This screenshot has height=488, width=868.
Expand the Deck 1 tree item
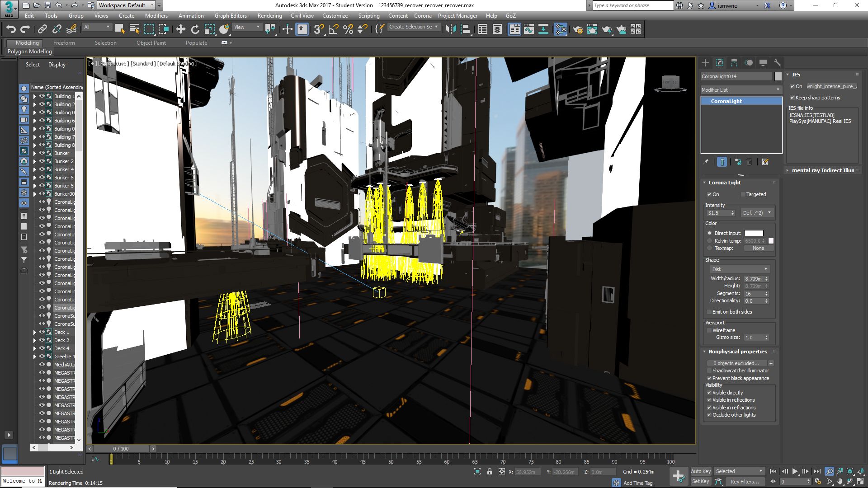point(35,332)
